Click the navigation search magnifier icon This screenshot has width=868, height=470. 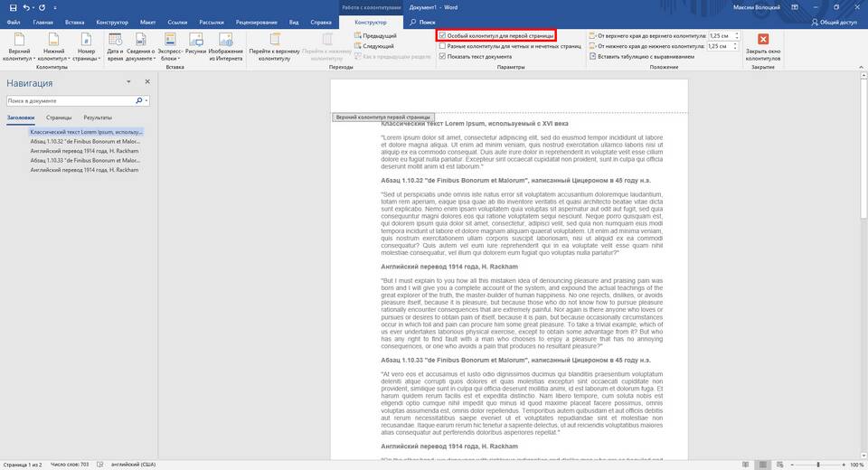click(138, 100)
